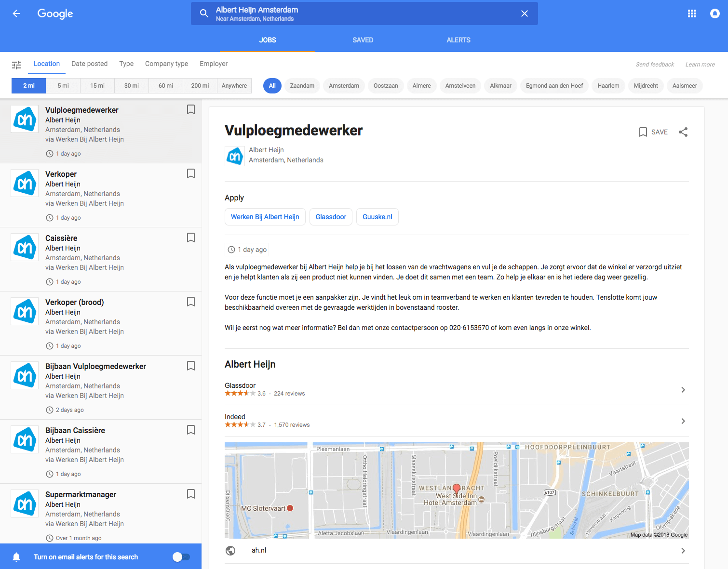728x569 pixels.
Task: Clear the search with the X icon
Action: point(525,13)
